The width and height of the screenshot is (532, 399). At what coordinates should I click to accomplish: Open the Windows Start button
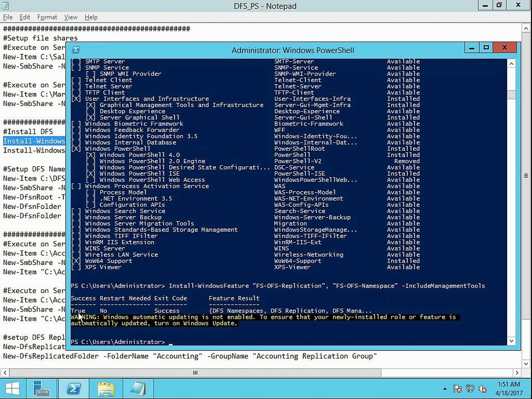coord(12,389)
